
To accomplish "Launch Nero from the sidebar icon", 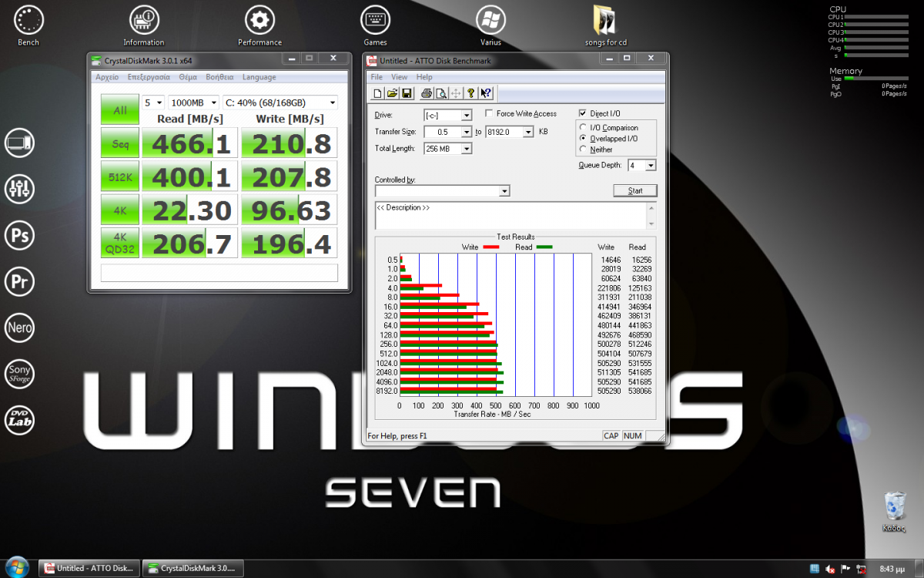I will (x=19, y=327).
